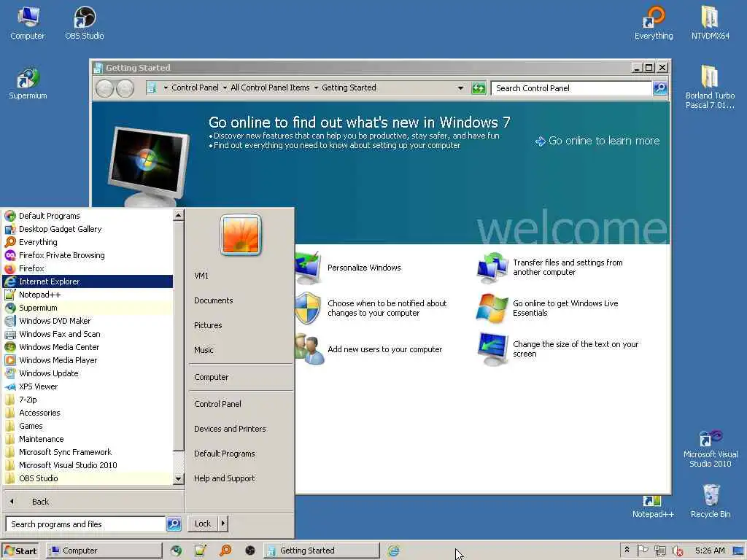747x560 pixels.
Task: Select Firefox Private Browsing in programs list
Action: coord(88,255)
